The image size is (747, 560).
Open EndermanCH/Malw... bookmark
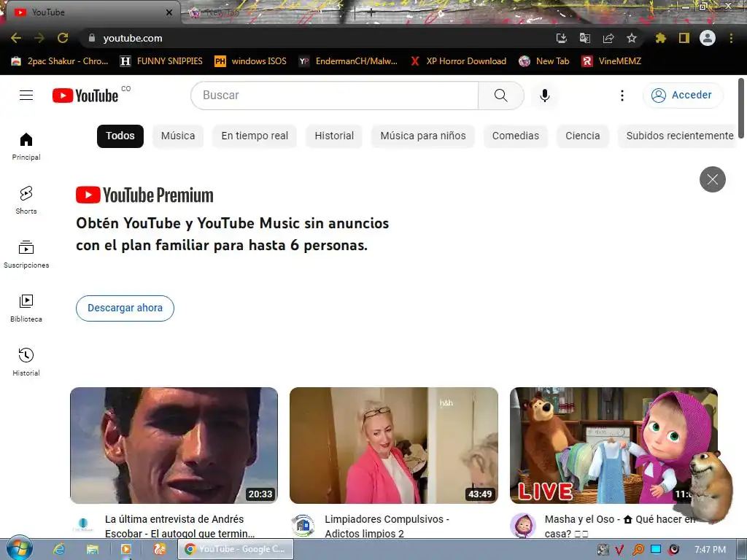point(348,61)
